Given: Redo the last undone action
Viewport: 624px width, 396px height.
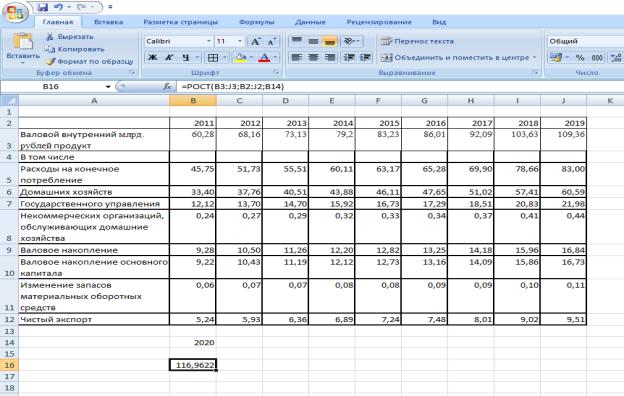Looking at the screenshot, I should (82, 7).
